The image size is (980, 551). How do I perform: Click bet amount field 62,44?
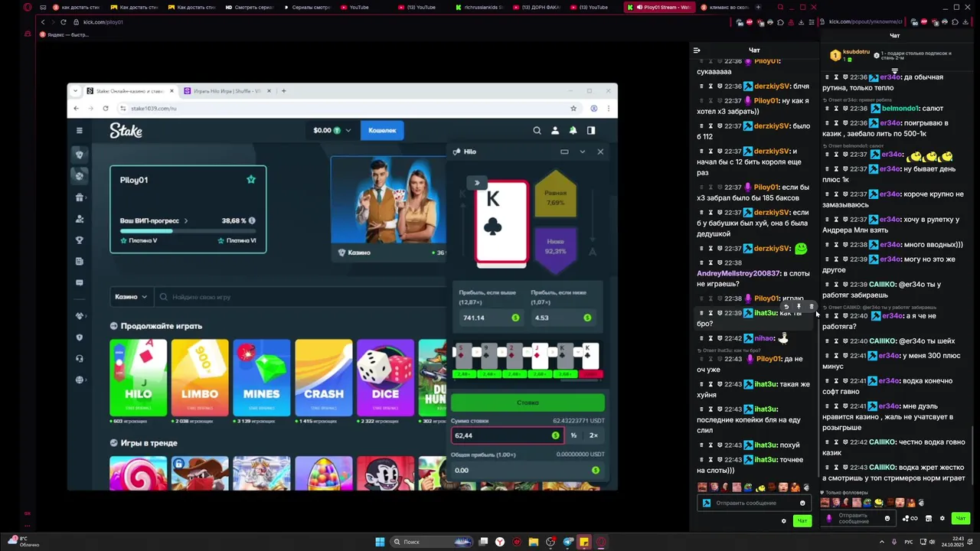click(506, 435)
